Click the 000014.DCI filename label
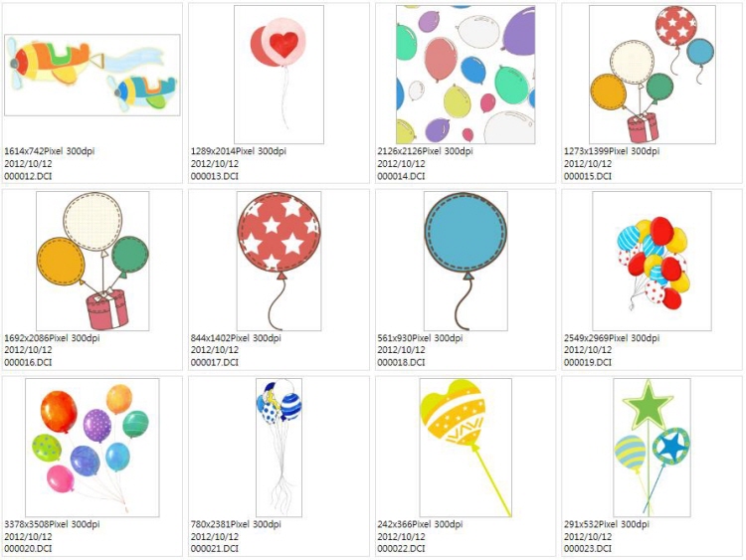This screenshot has height=560, width=746. click(401, 176)
